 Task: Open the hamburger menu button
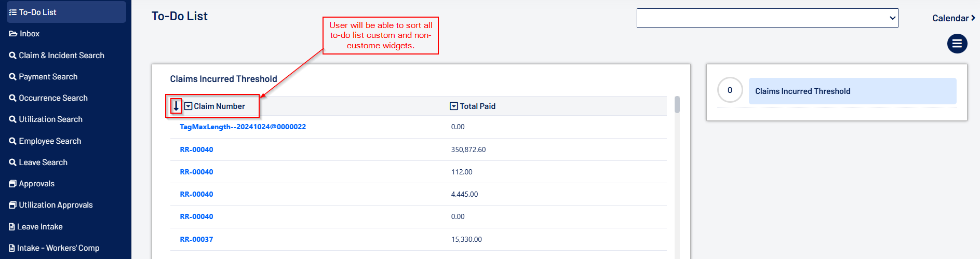pos(957,44)
